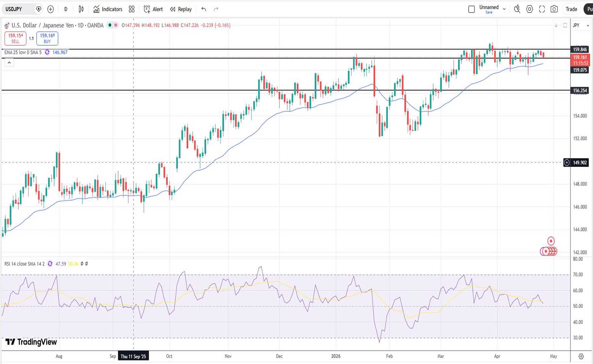
Task: Open chart settings hexagon icon in toolbar
Action: [x=529, y=9]
